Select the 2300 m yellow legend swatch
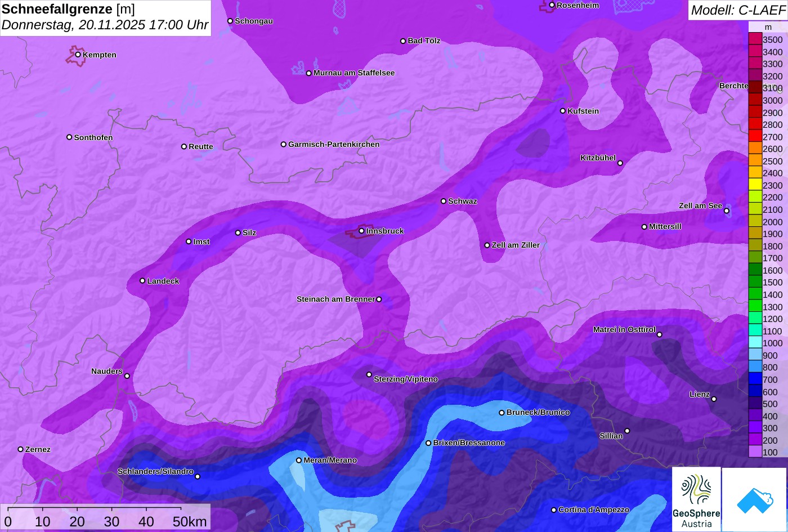The height and width of the screenshot is (532, 788). (755, 185)
